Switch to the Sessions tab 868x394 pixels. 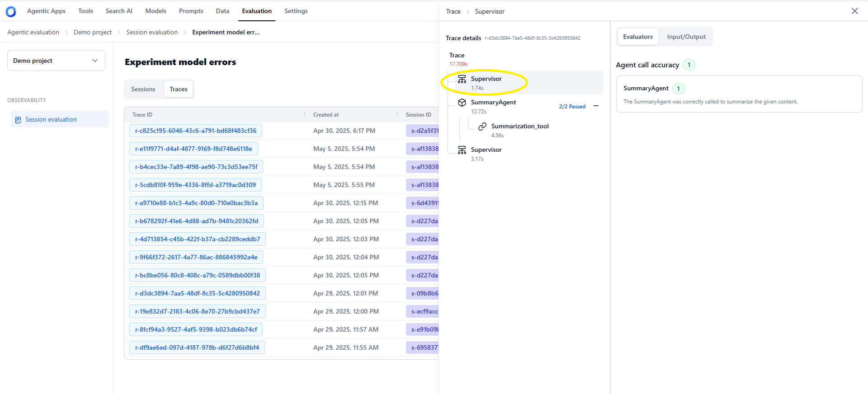pos(143,89)
